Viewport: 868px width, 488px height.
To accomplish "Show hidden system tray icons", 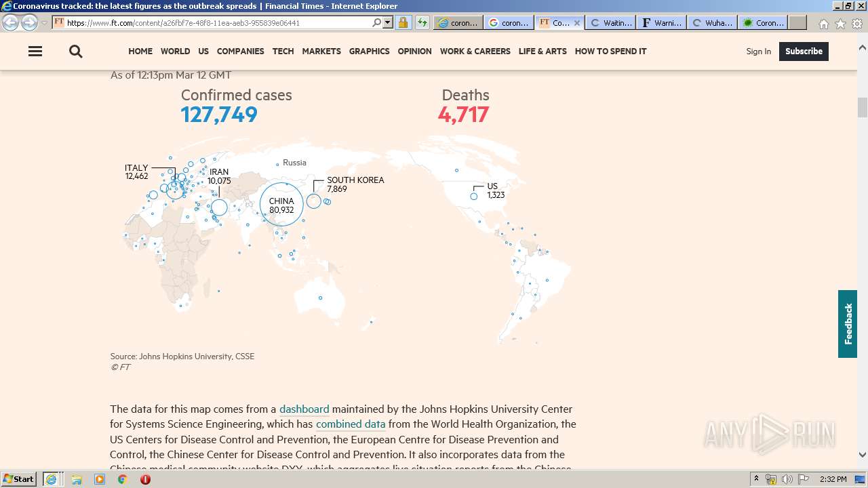I will pos(757,479).
